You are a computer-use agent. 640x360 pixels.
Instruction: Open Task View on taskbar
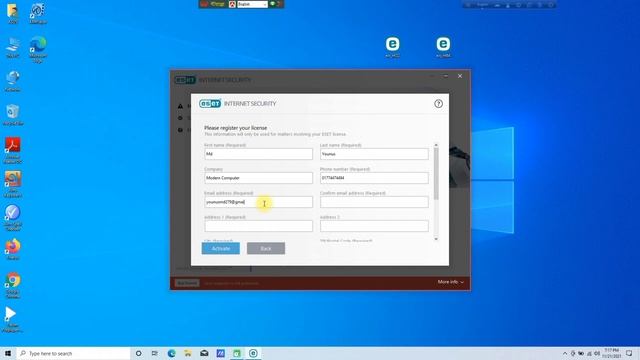pyautogui.click(x=155, y=353)
